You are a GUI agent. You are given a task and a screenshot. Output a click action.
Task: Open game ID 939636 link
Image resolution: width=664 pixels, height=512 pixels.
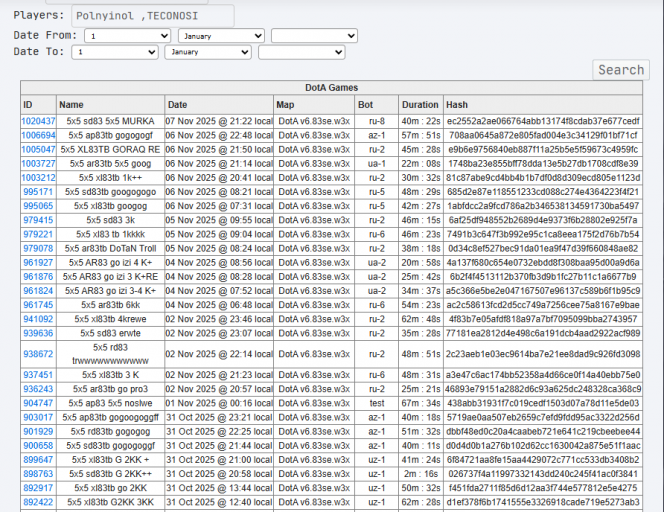pos(39,333)
